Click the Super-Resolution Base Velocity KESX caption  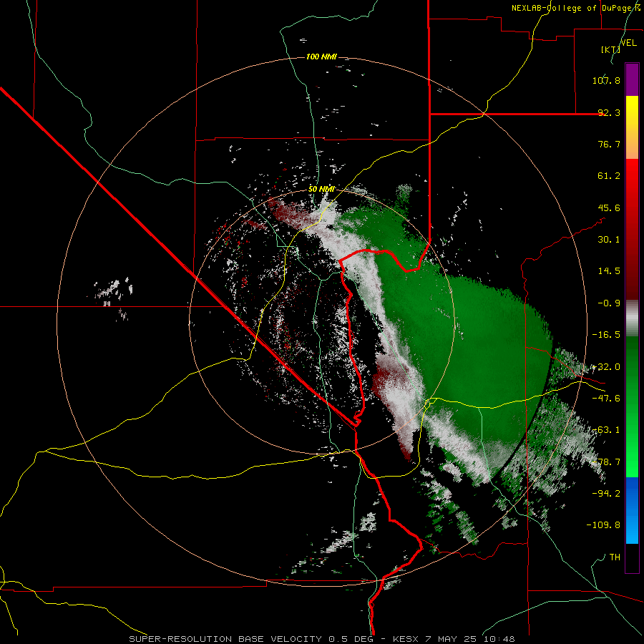(321, 639)
